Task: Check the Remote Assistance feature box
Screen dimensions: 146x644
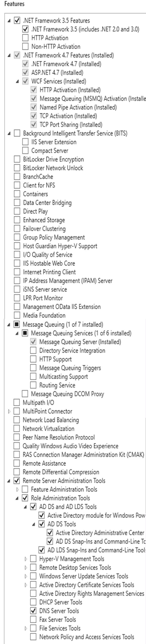Action: pos(17,463)
